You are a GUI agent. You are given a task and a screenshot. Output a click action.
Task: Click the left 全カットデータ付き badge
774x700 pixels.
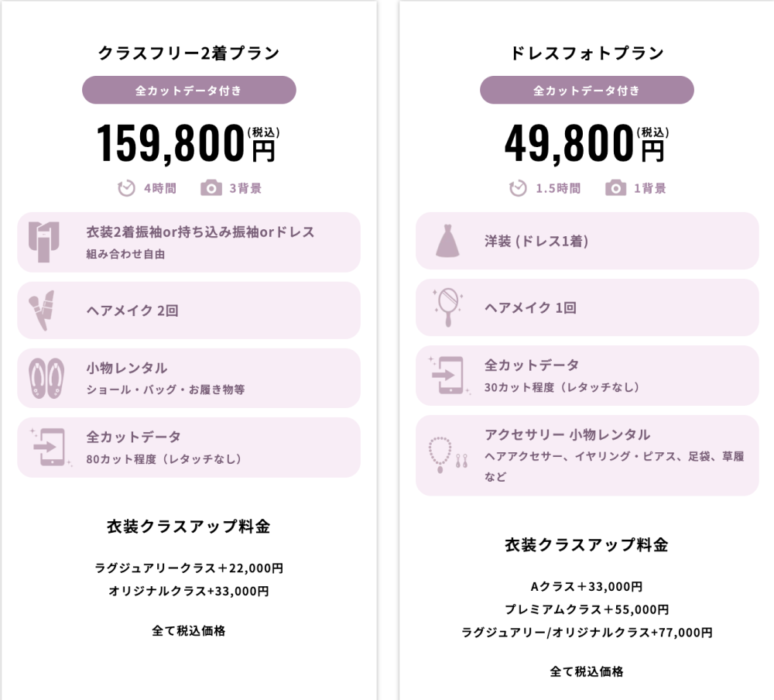click(189, 90)
